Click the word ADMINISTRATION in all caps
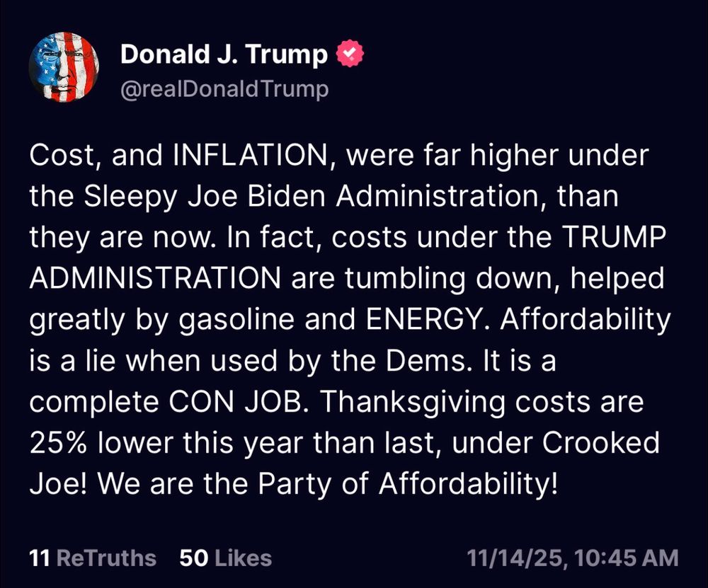 155,278
